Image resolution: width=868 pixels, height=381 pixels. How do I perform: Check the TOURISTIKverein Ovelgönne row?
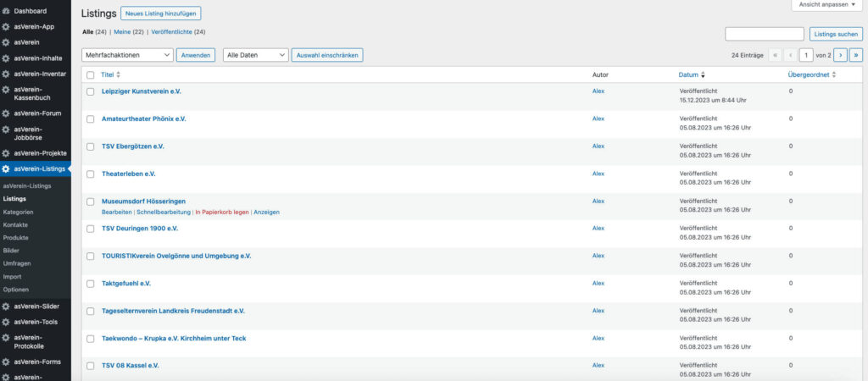point(90,257)
